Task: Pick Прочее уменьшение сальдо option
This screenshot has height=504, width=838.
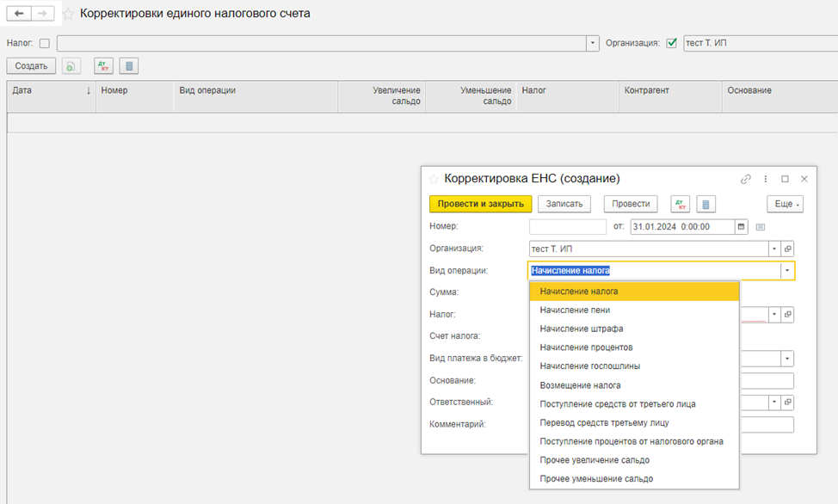Action: click(596, 479)
